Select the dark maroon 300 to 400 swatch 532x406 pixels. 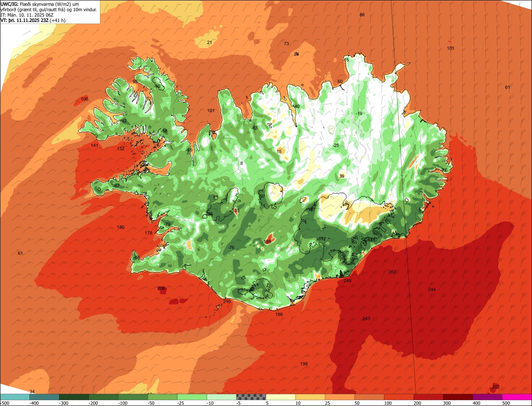[x=458, y=397]
